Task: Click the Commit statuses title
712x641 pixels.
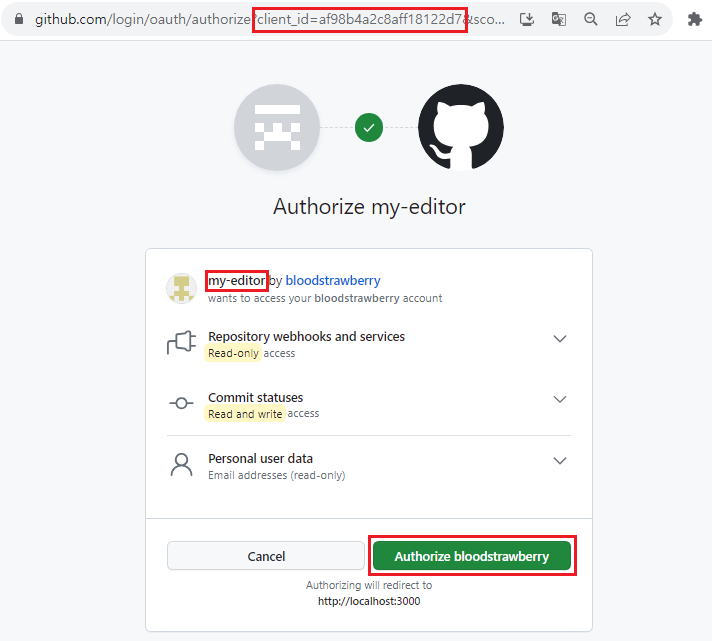Action: tap(256, 397)
